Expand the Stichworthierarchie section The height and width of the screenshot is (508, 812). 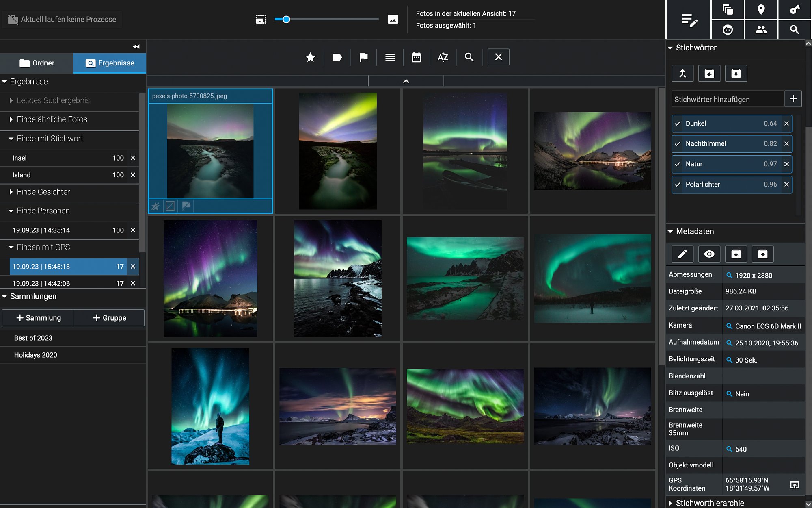pyautogui.click(x=671, y=503)
